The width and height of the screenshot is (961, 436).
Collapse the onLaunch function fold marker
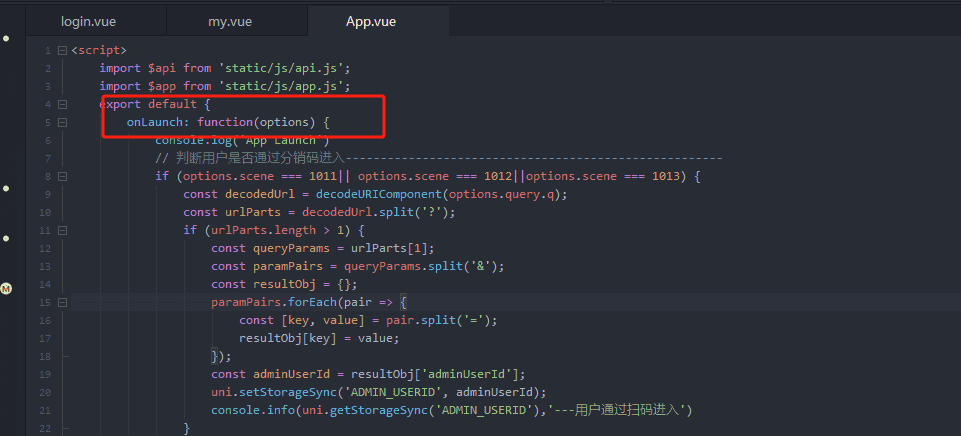click(x=62, y=122)
